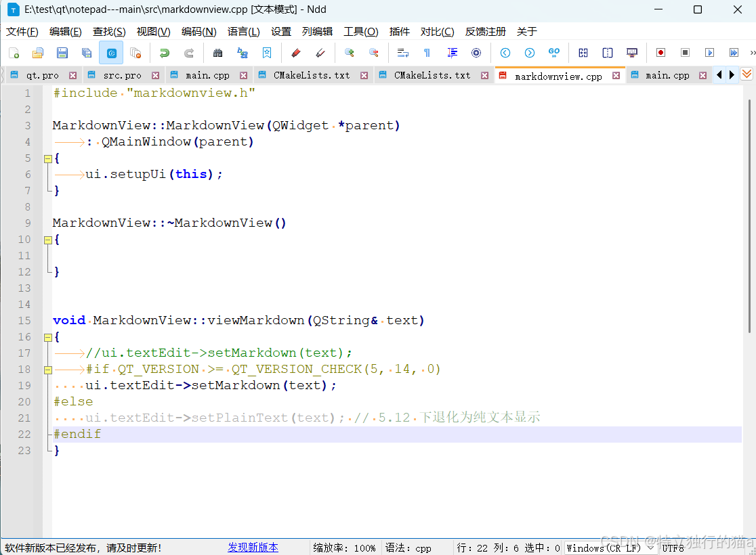Open the find-and-replace toolbar icon
The height and width of the screenshot is (555, 756).
(x=243, y=53)
